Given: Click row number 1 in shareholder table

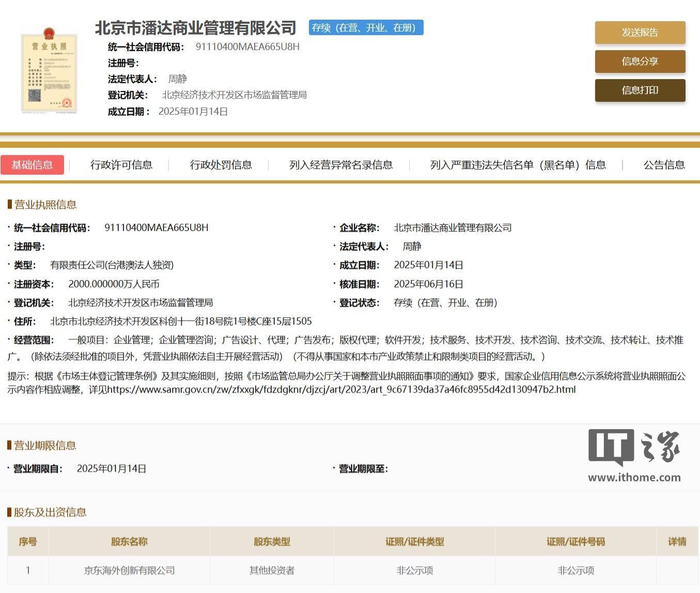Looking at the screenshot, I should 28,570.
